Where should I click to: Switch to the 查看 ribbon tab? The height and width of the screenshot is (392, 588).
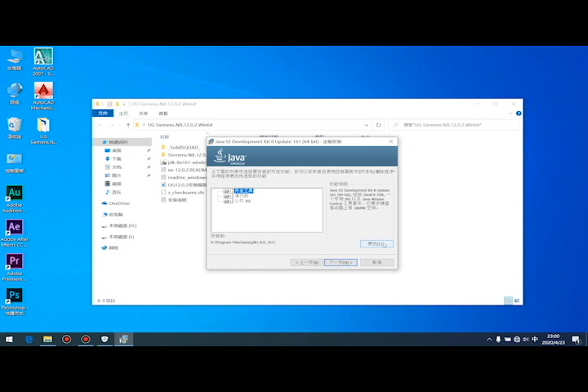[163, 114]
